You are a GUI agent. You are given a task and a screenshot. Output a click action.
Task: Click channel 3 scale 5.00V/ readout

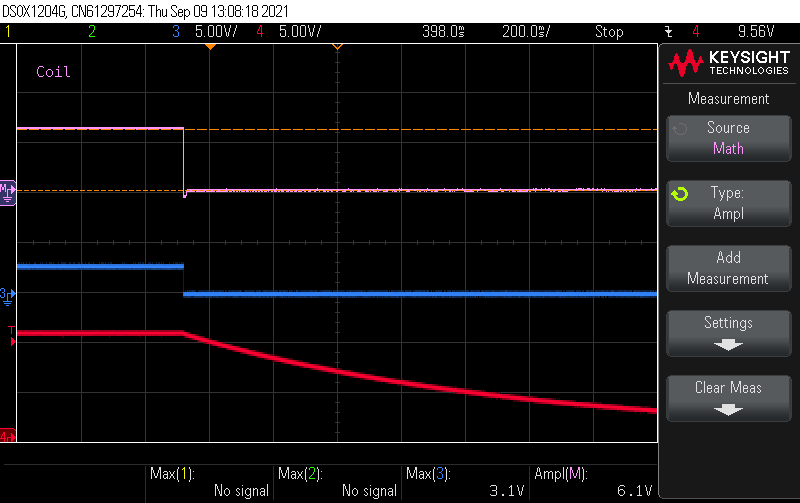[x=216, y=32]
